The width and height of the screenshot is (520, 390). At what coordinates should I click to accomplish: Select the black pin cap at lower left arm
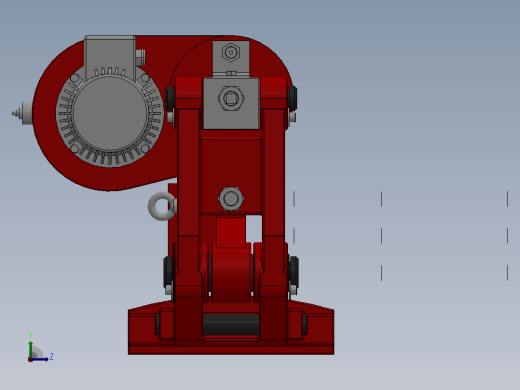168,271
